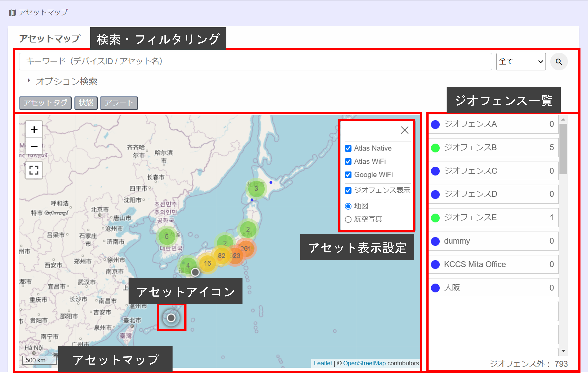Click the magnifier search button
The image size is (588, 374).
click(x=559, y=62)
